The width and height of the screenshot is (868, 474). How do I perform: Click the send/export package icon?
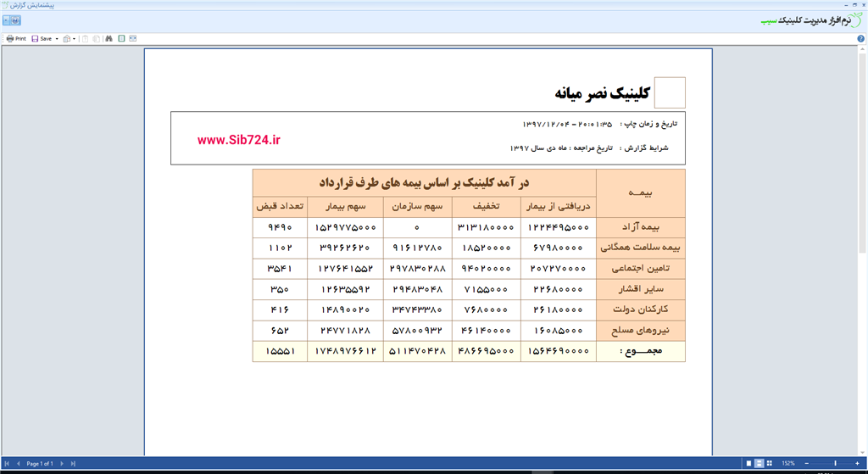(67, 38)
